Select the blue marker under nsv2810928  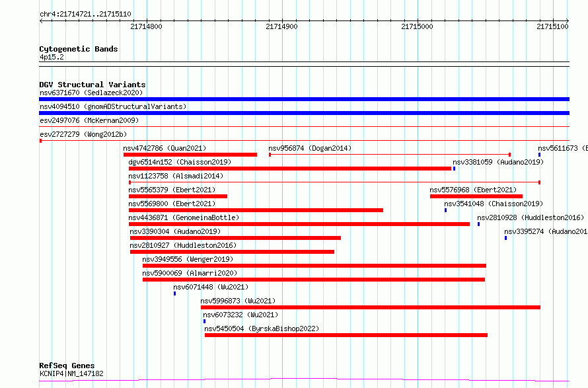click(x=478, y=224)
